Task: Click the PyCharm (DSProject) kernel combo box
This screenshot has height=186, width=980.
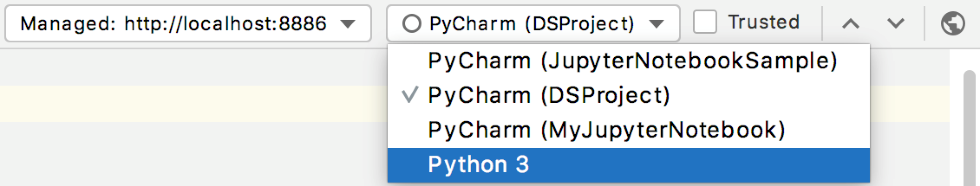Action: click(x=531, y=24)
